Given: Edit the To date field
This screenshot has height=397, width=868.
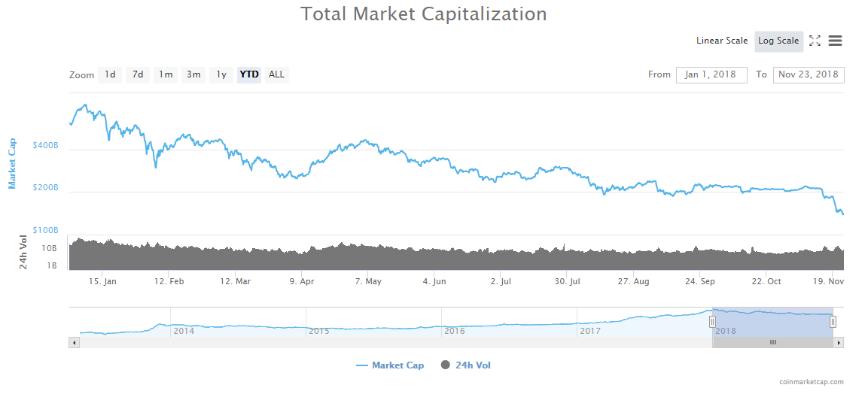Looking at the screenshot, I should point(809,74).
